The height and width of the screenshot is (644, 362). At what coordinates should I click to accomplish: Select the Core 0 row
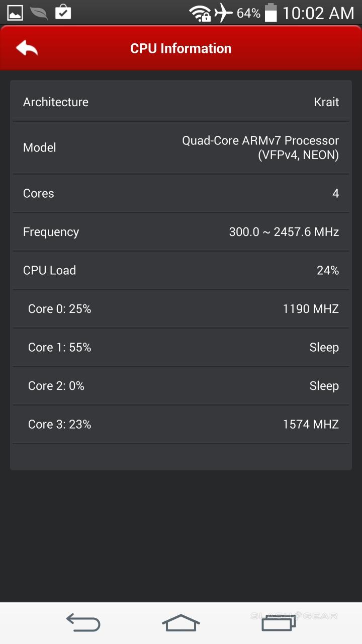tap(181, 309)
